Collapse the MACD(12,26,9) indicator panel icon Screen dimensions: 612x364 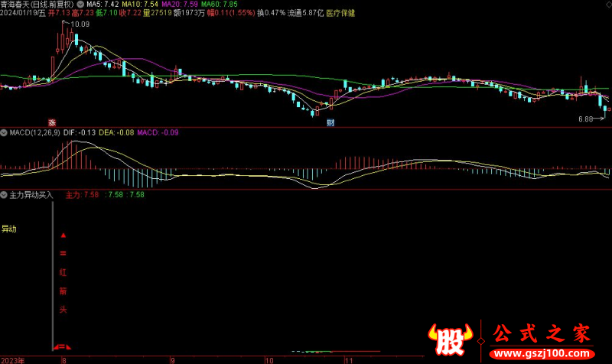point(4,132)
